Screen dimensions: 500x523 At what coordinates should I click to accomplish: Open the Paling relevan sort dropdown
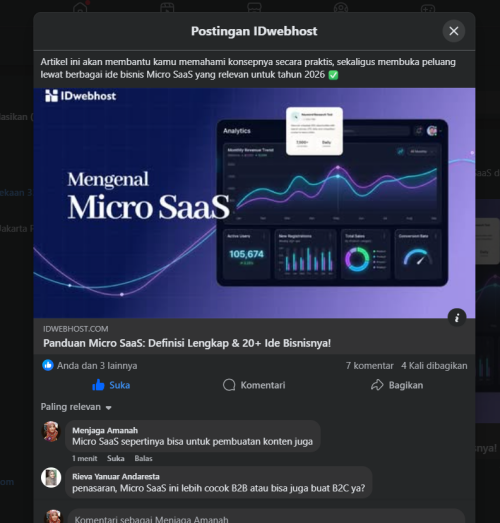tap(76, 407)
